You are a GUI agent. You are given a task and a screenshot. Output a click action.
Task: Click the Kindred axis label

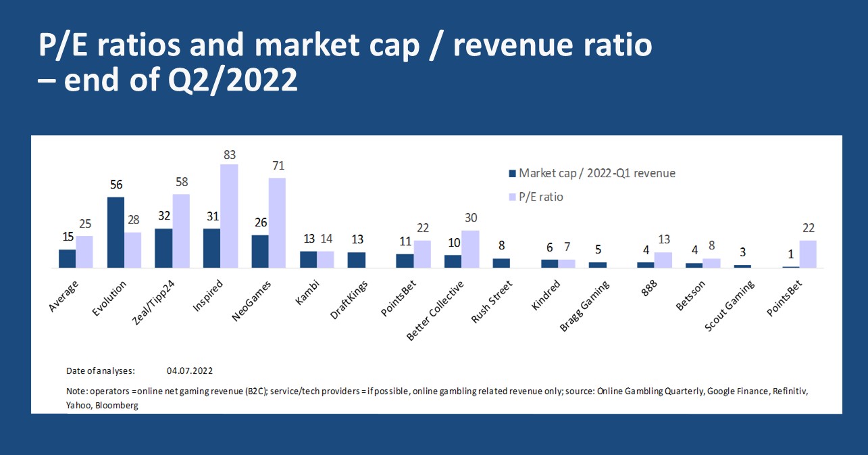[546, 295]
